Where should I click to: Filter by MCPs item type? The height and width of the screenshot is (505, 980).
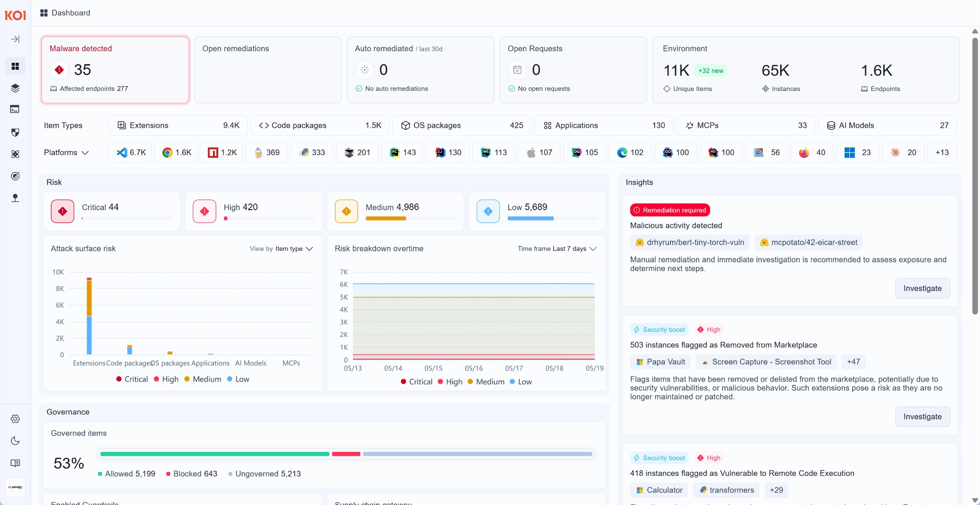(x=746, y=125)
